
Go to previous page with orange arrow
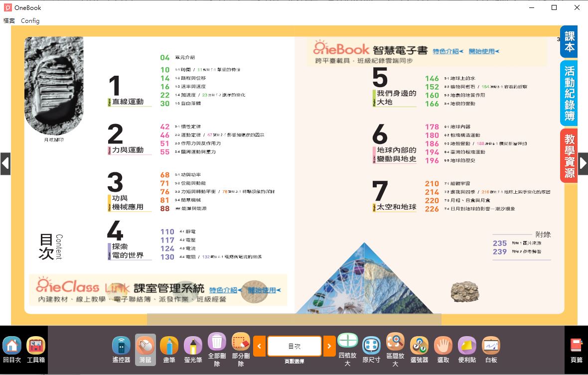point(260,346)
